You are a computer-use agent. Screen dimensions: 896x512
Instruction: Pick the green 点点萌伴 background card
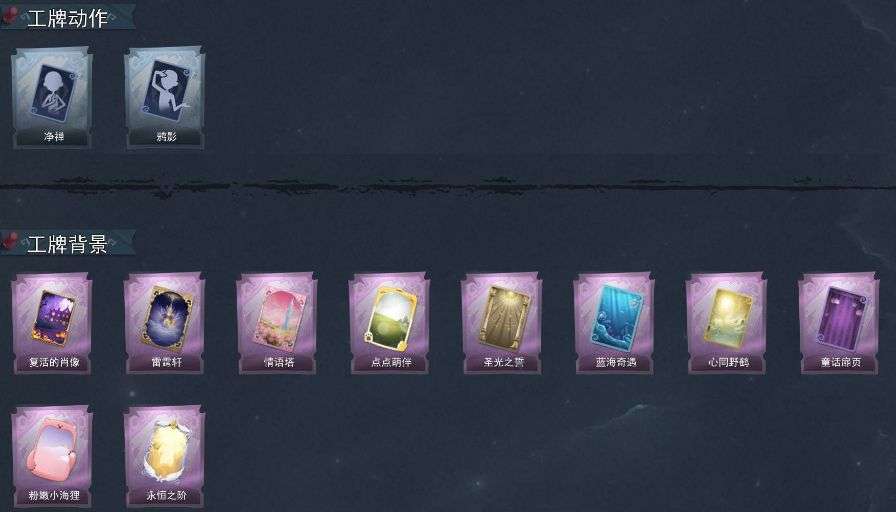390,323
